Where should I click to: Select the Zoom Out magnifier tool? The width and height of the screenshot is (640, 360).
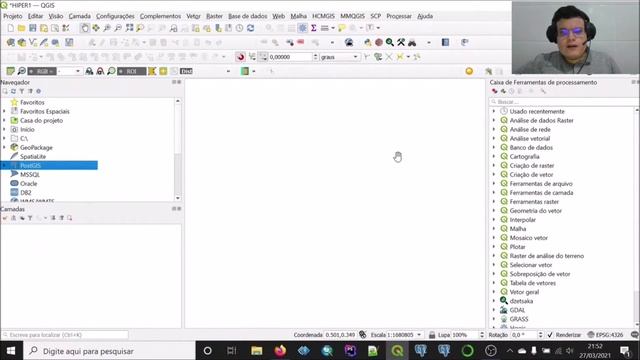tap(118, 28)
